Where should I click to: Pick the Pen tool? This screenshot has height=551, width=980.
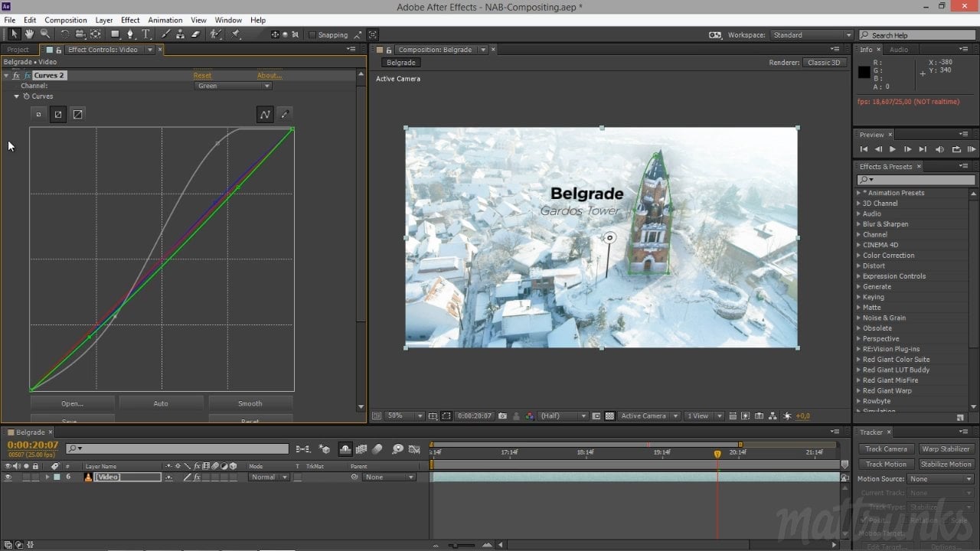pos(130,34)
